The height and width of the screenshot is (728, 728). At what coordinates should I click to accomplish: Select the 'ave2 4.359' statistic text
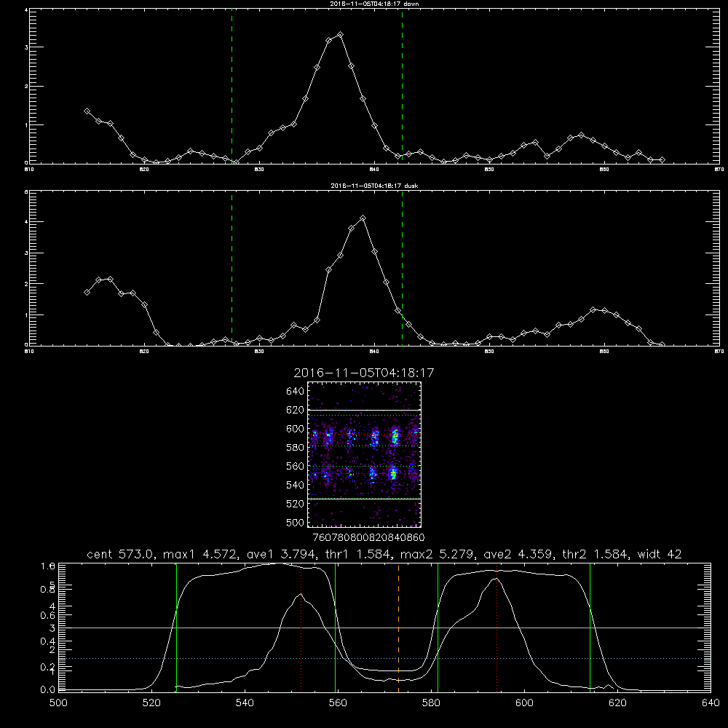tap(518, 554)
